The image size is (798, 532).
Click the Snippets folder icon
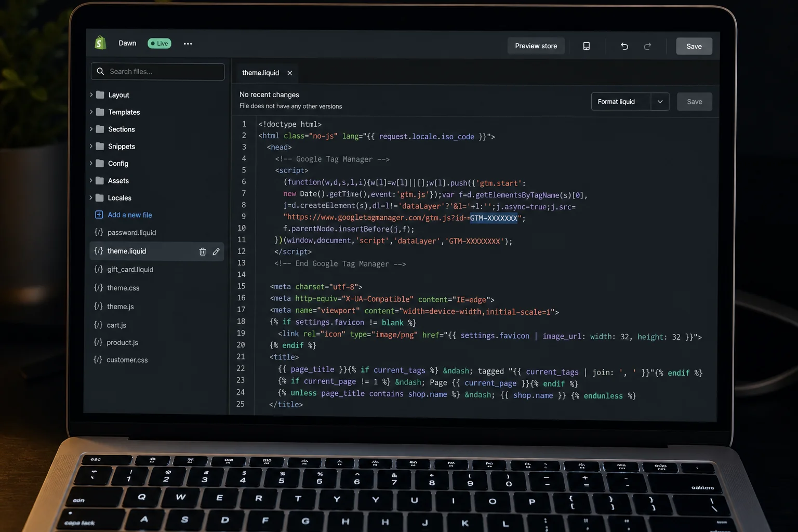[x=100, y=146]
